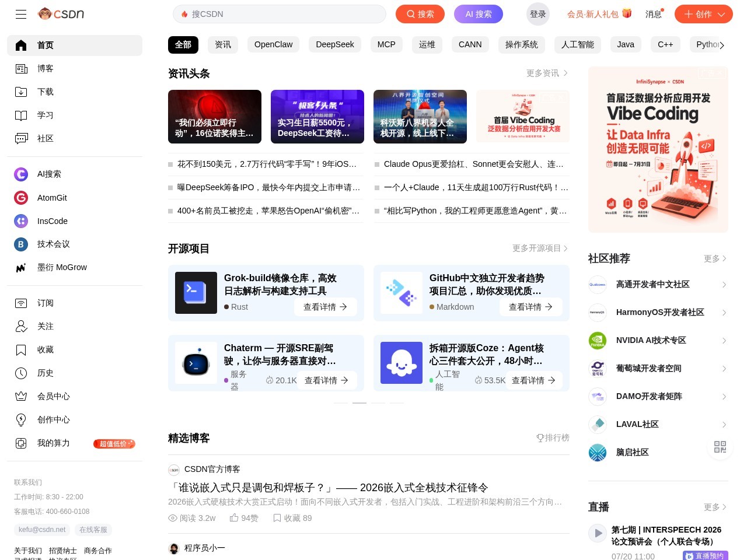Click the orange 搜索 button
The image size is (747, 560).
420,14
